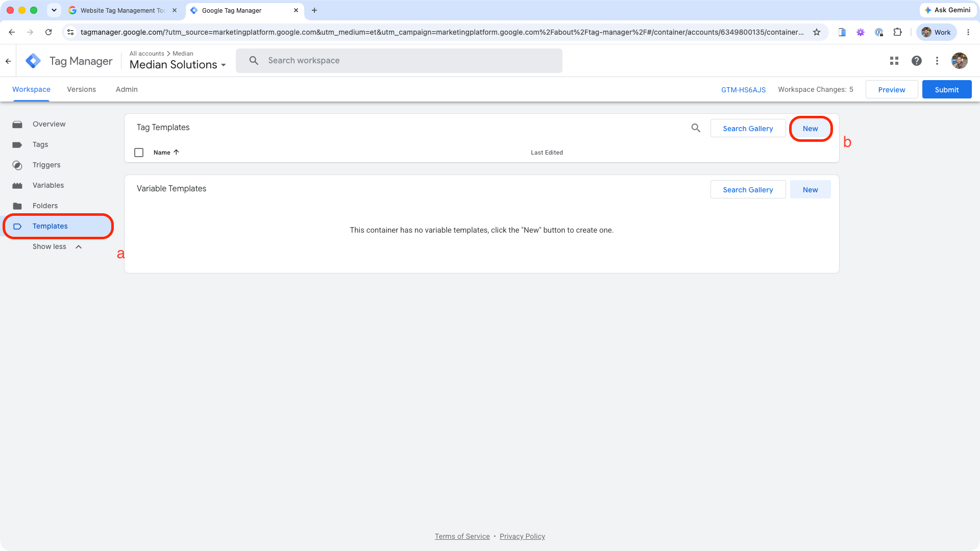Close the Website Tag Management tab

(175, 10)
